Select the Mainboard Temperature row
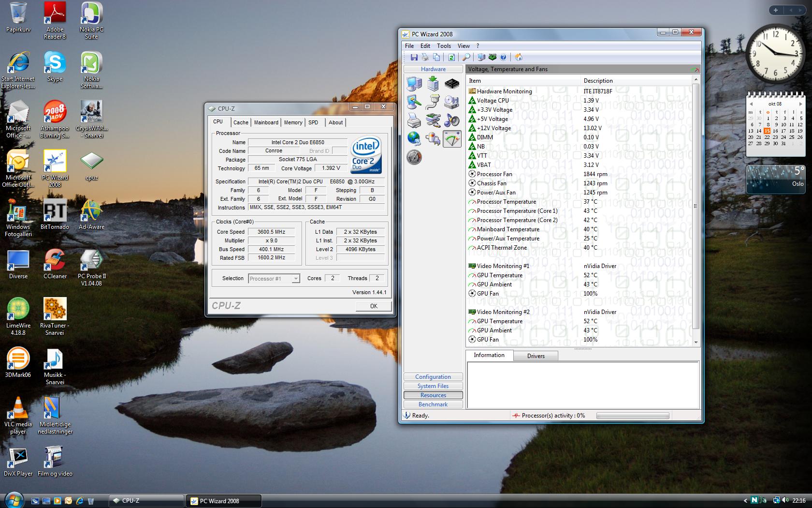The width and height of the screenshot is (812, 508). tap(580, 229)
